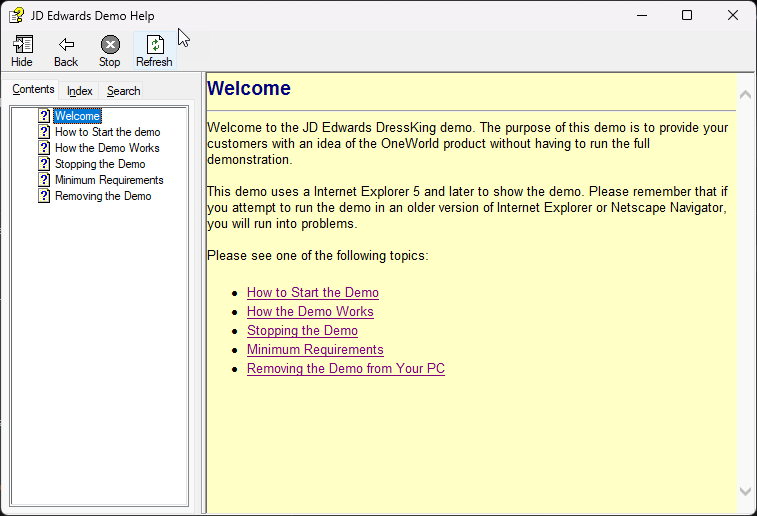757x516 pixels.
Task: Select How the Demo Works tree topic
Action: point(107,148)
